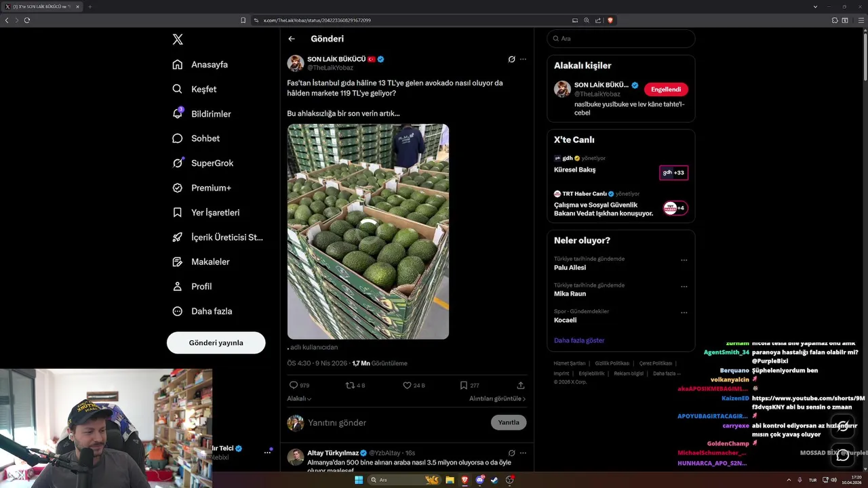Click the Windows Start button

pyautogui.click(x=359, y=480)
